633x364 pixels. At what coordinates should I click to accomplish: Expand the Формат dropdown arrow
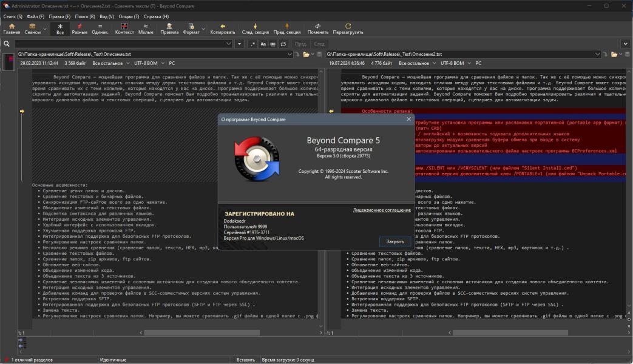tap(203, 29)
